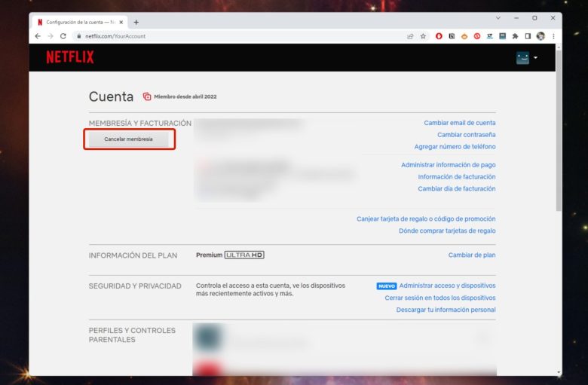Minimize the Chrome window
The image size is (588, 385).
click(x=516, y=18)
